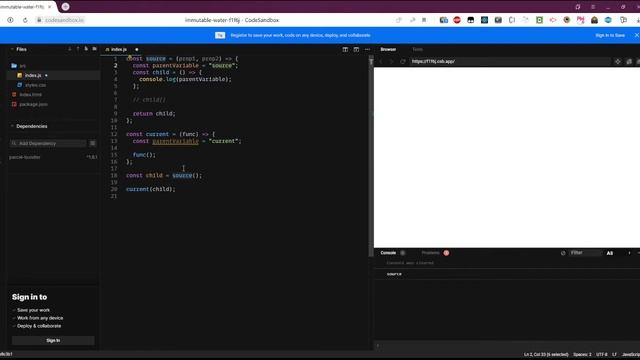Click the unsaved dot on the index.js tab
The image size is (640, 360).
tap(137, 49)
